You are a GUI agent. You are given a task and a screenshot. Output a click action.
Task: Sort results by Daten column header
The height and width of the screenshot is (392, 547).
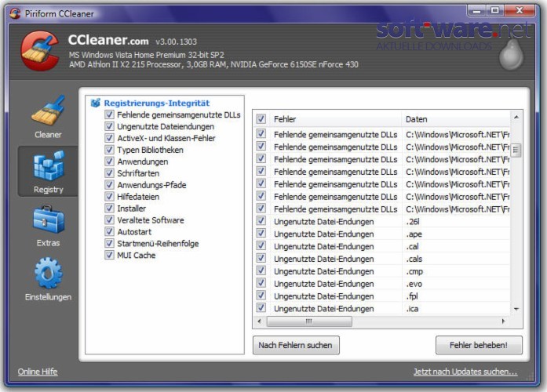point(456,119)
